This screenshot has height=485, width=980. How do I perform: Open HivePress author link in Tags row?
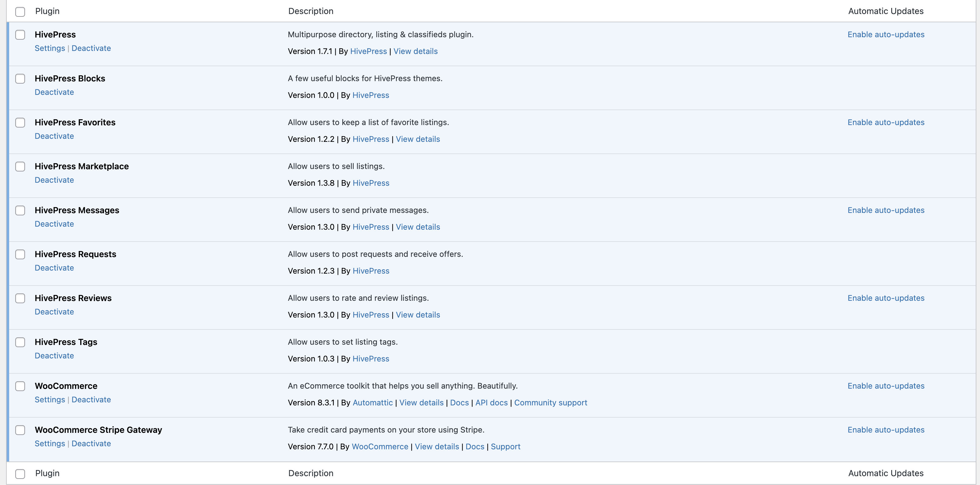(x=371, y=359)
